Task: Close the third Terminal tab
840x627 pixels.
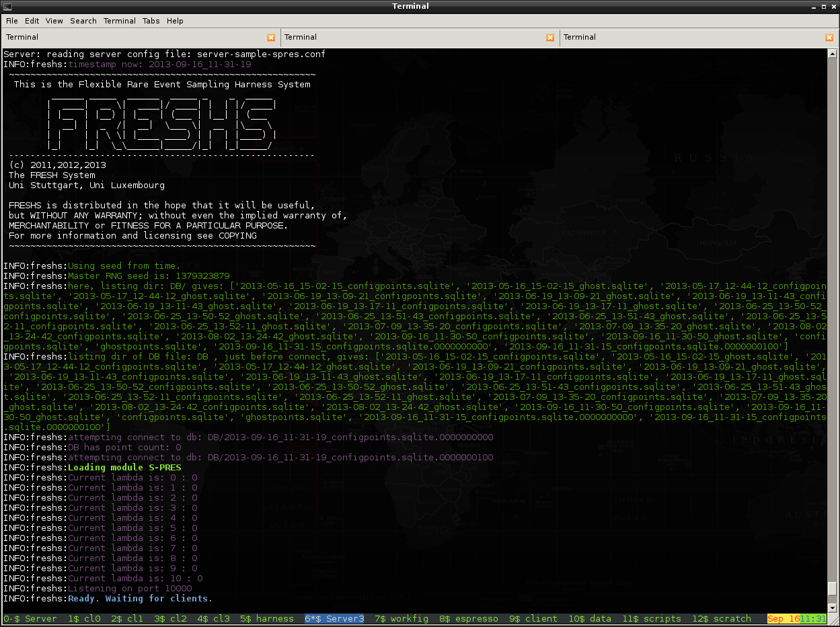Action: (829, 38)
